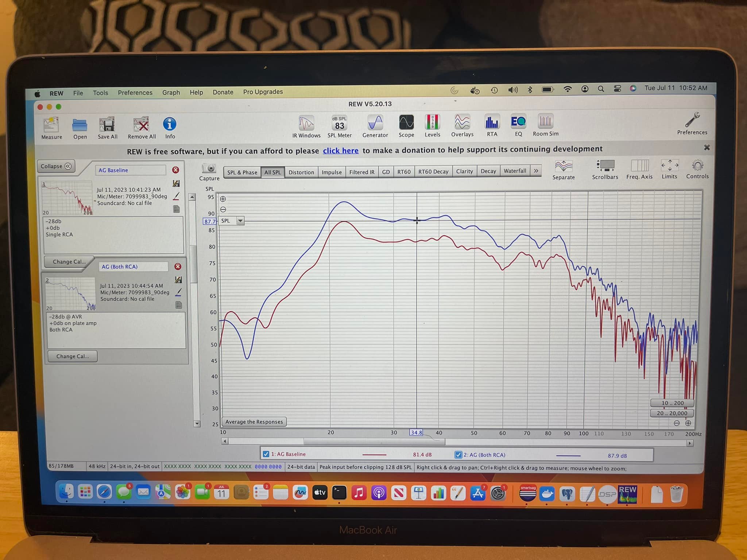747x560 pixels.
Task: Click the horizontal graph scrollbar thumb
Action: (x=374, y=442)
